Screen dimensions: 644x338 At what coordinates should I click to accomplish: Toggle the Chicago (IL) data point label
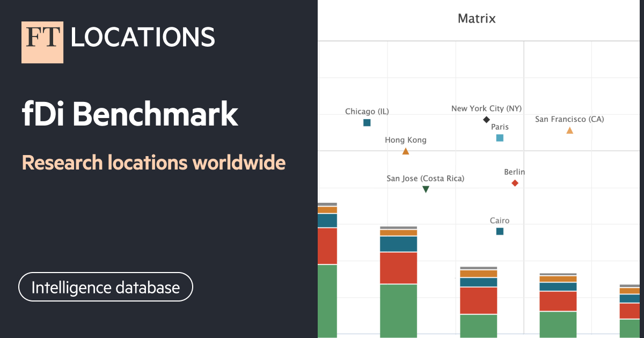coord(367,111)
